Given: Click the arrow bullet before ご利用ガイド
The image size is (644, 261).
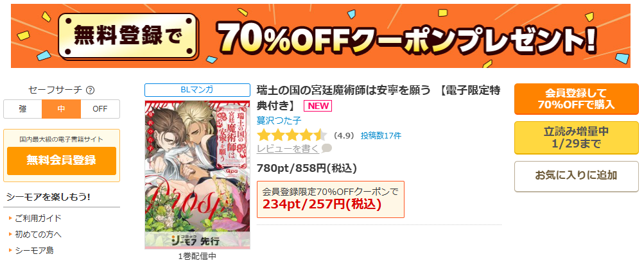Looking at the screenshot, I should pos(10,218).
